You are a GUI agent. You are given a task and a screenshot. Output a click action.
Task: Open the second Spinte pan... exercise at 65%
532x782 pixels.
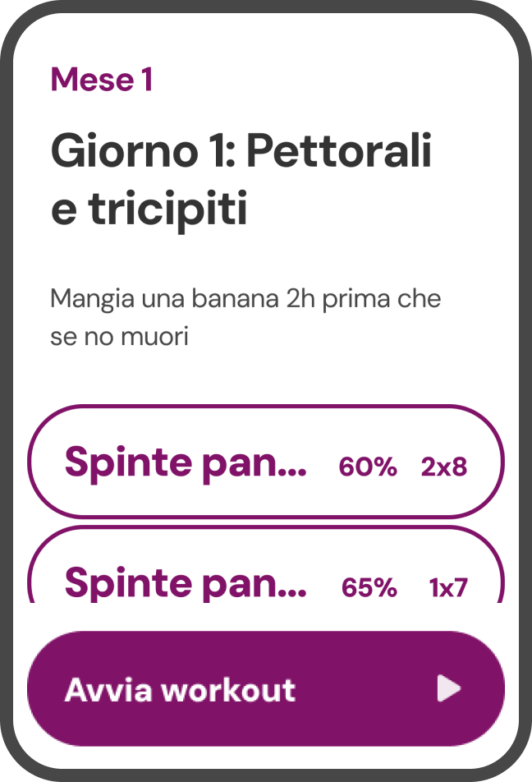[266, 564]
